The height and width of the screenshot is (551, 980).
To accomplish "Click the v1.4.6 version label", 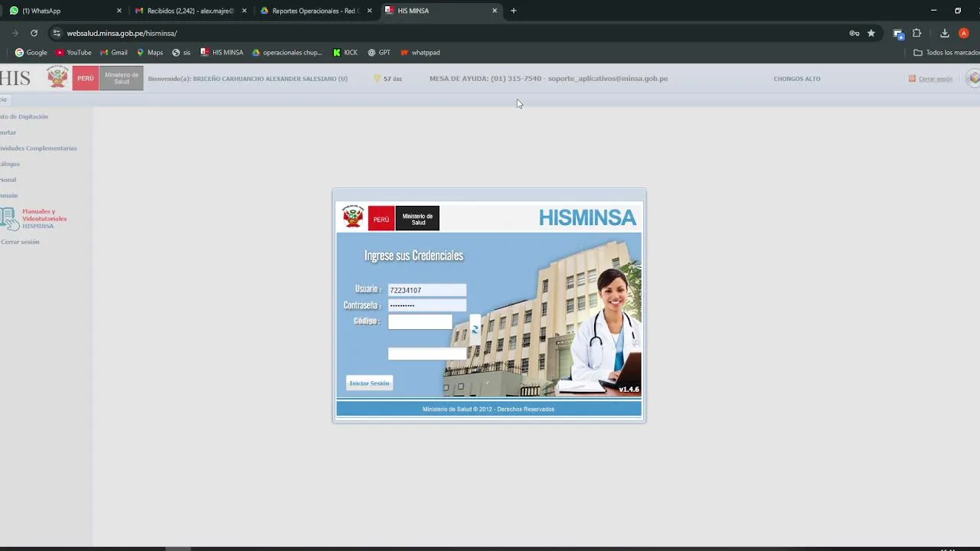I will 629,390.
